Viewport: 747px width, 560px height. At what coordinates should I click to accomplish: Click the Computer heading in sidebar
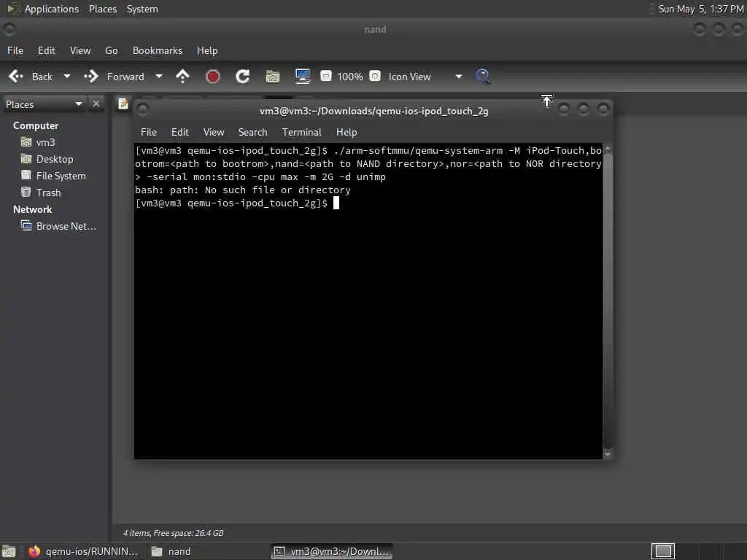point(36,125)
